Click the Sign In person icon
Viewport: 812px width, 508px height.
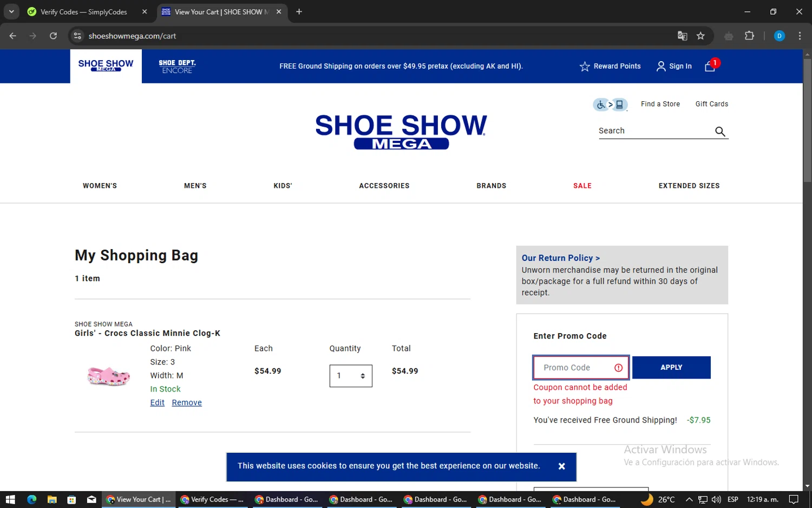click(x=661, y=66)
